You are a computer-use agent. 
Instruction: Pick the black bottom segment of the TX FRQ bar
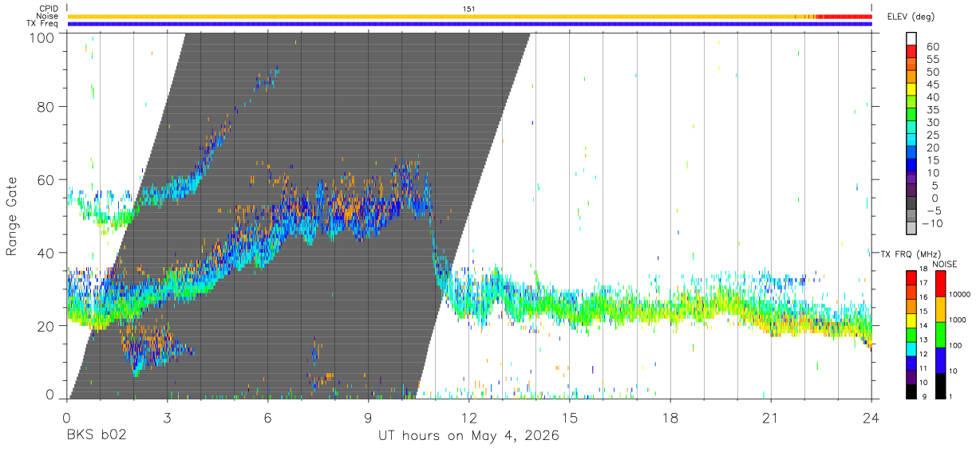pyautogui.click(x=912, y=390)
